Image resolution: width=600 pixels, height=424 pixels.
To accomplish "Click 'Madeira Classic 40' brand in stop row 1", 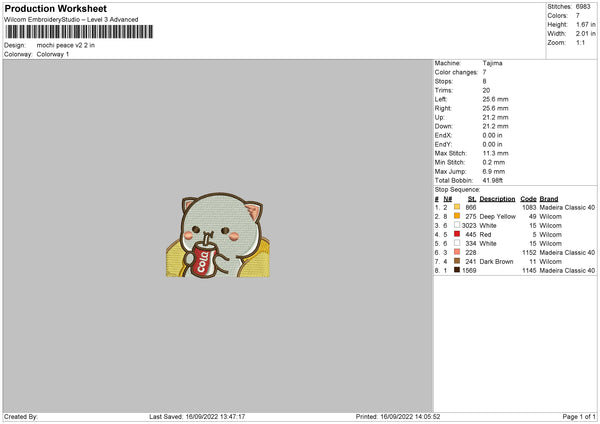I will tap(567, 207).
